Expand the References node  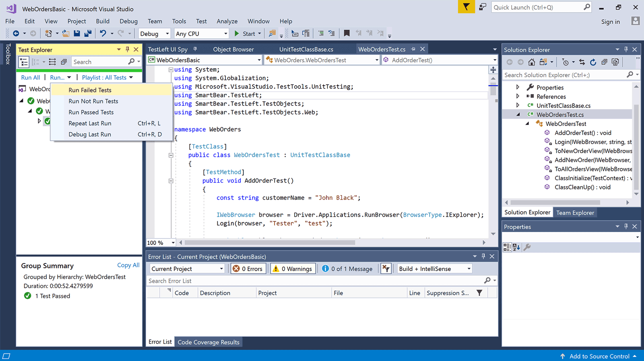[x=518, y=96]
